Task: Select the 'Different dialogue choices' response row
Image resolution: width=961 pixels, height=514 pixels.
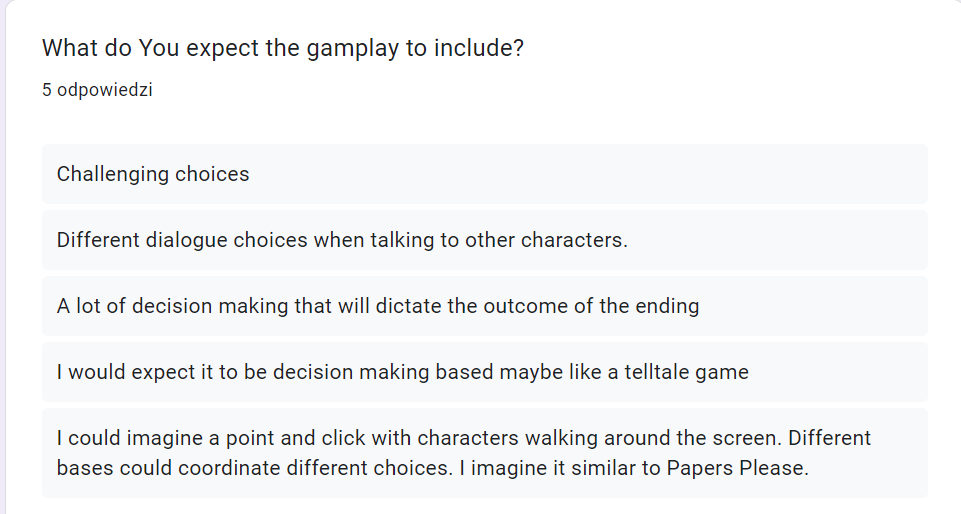Action: pos(485,240)
